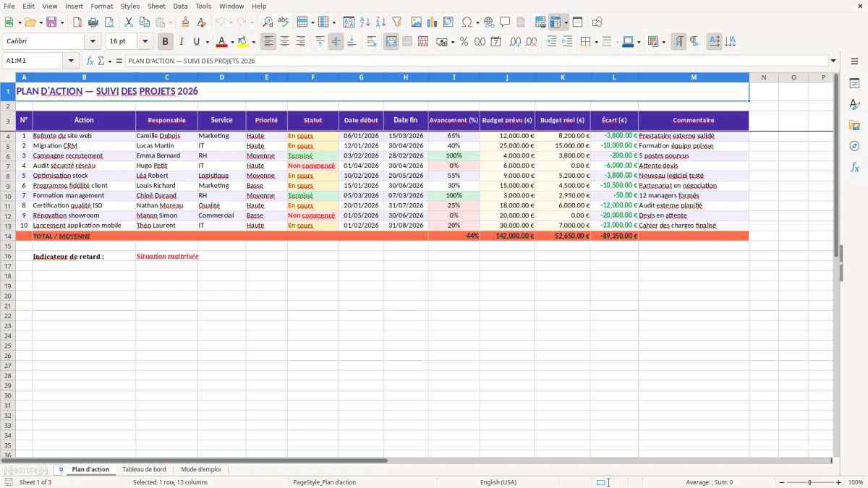Sort ascending A to Z
This screenshot has height=488, width=868.
365,22
